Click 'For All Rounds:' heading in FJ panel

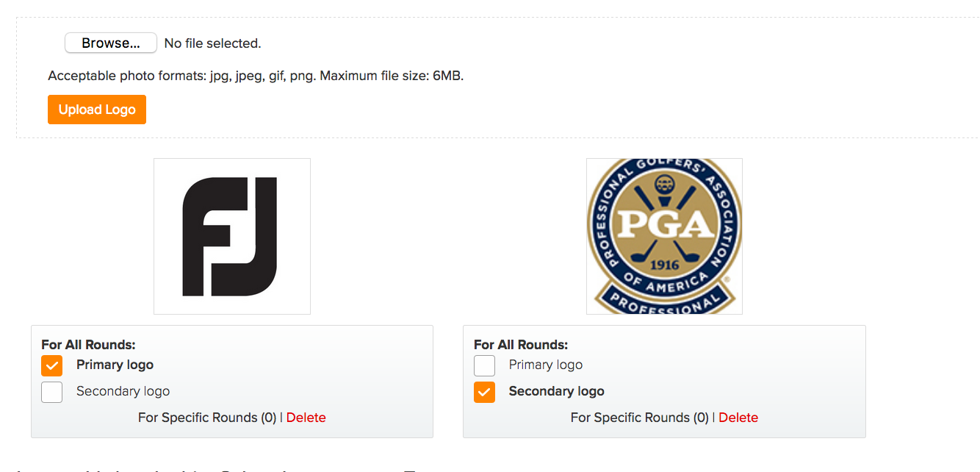coord(88,344)
